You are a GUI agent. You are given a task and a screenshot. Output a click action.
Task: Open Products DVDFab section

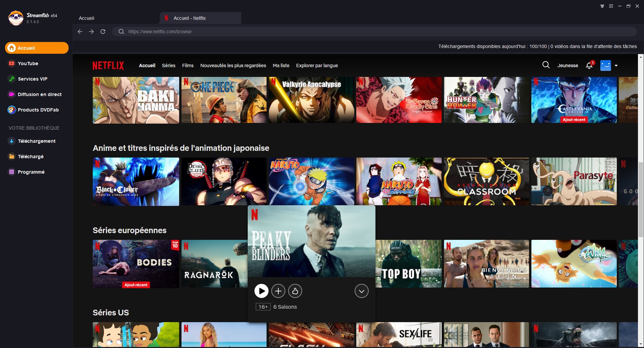coord(37,110)
